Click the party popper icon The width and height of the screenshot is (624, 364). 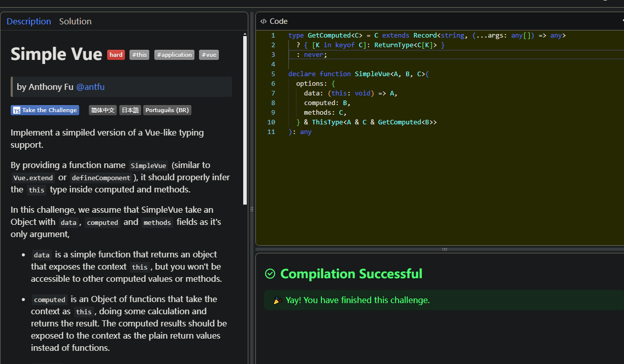pyautogui.click(x=277, y=300)
